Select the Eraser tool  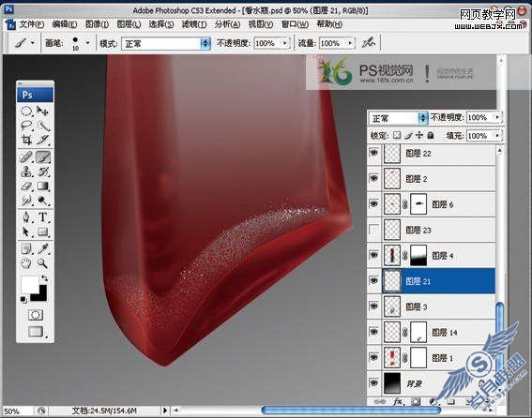26,187
